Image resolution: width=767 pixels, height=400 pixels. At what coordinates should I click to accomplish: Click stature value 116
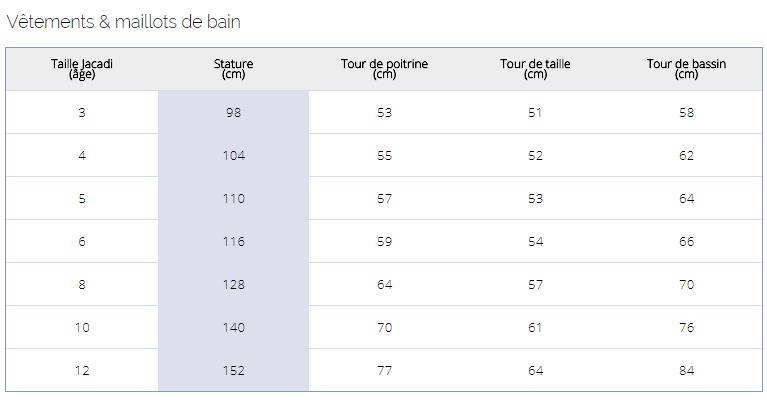(233, 242)
